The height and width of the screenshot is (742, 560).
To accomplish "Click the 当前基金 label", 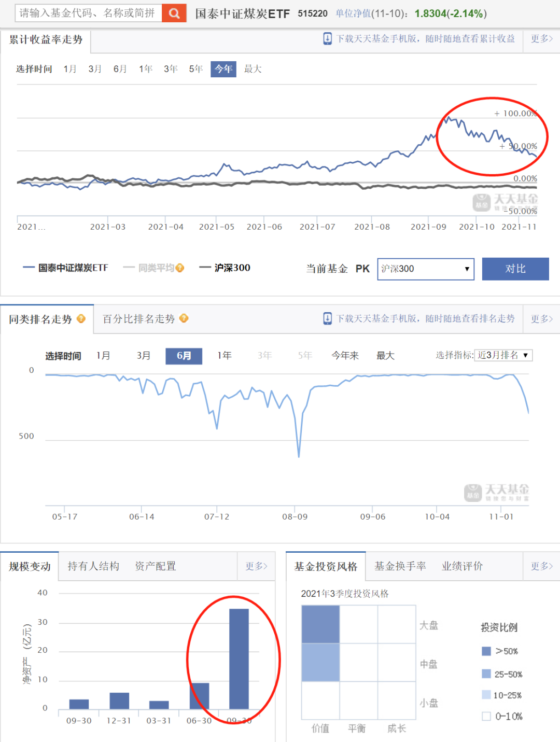I will 327,269.
